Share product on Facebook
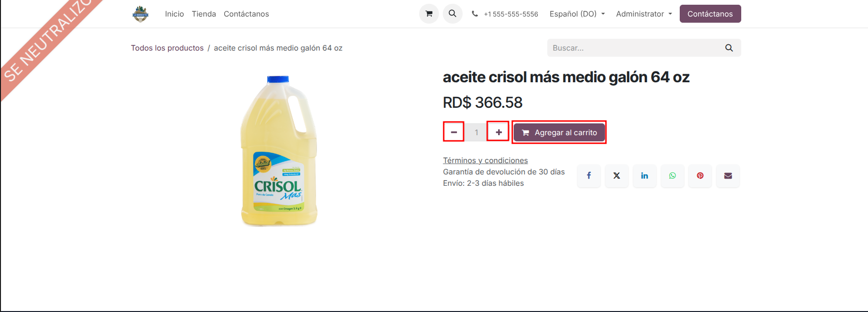The height and width of the screenshot is (312, 868). pyautogui.click(x=589, y=176)
